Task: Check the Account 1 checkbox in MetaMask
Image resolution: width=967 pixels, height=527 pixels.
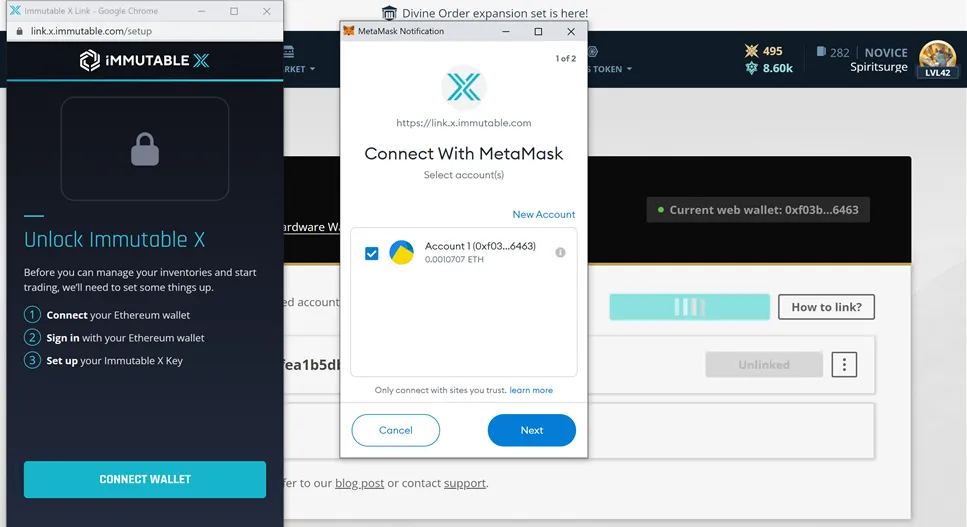Action: (371, 253)
